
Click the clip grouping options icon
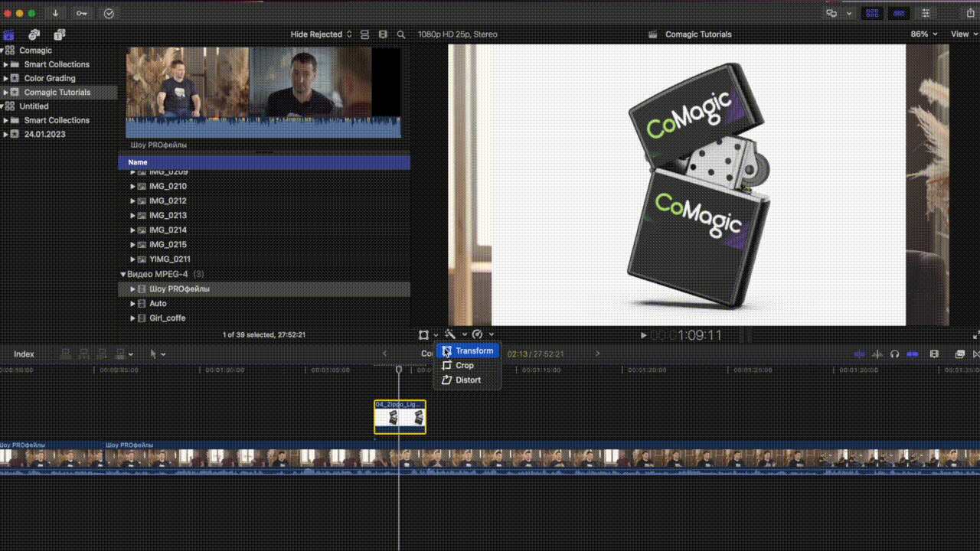[x=364, y=34]
